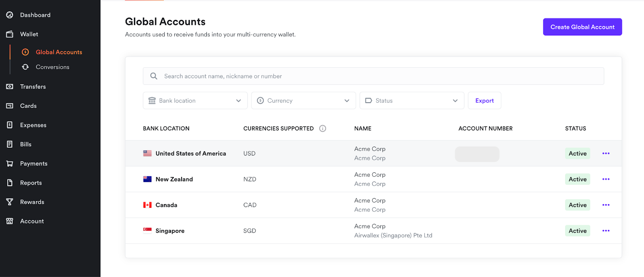Screen dimensions: 644x277
Task: Click the Create Global Account button
Action: (x=582, y=27)
